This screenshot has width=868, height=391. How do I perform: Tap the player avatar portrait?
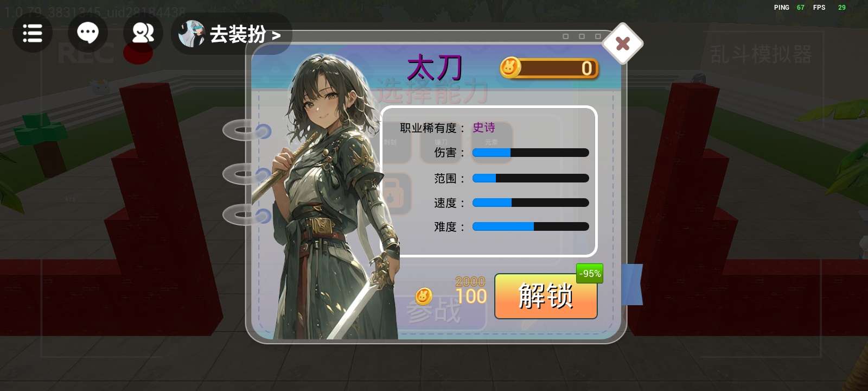[192, 34]
